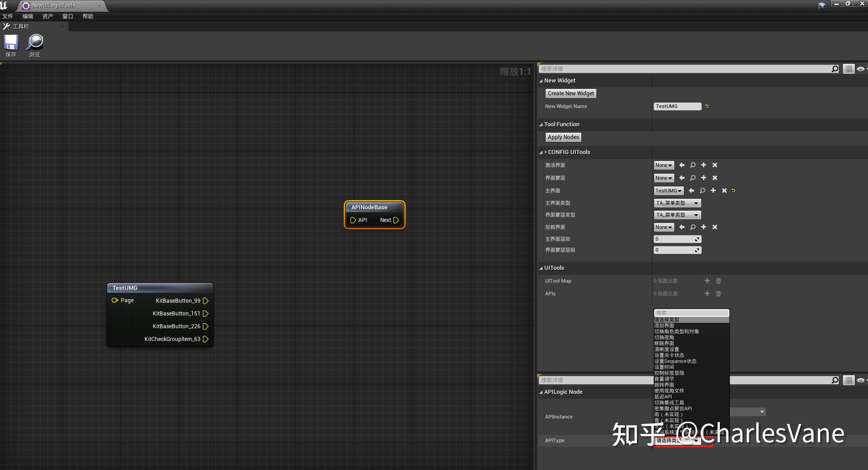Toggle the eye visibility icon above the details panel
Image resolution: width=868 pixels, height=470 pixels.
click(x=860, y=68)
